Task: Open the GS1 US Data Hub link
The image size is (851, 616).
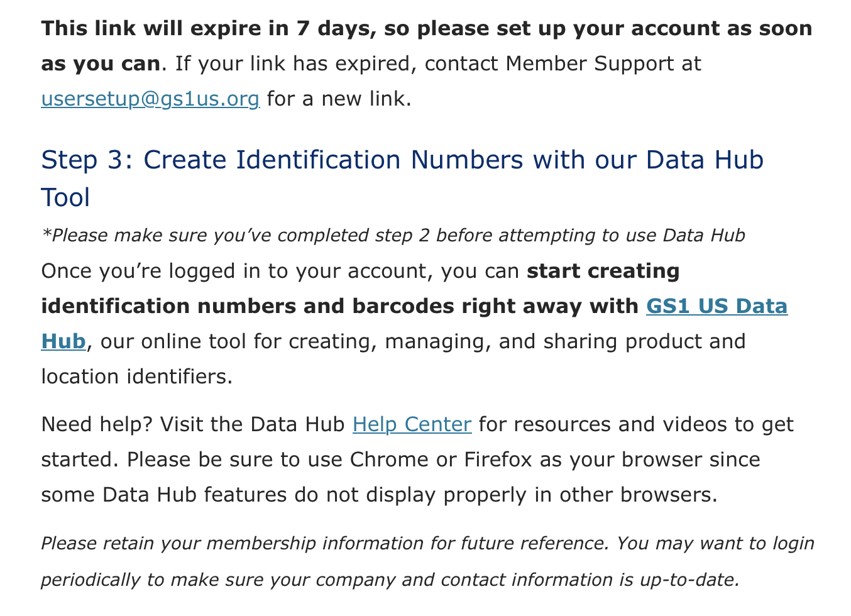Action: [716, 306]
